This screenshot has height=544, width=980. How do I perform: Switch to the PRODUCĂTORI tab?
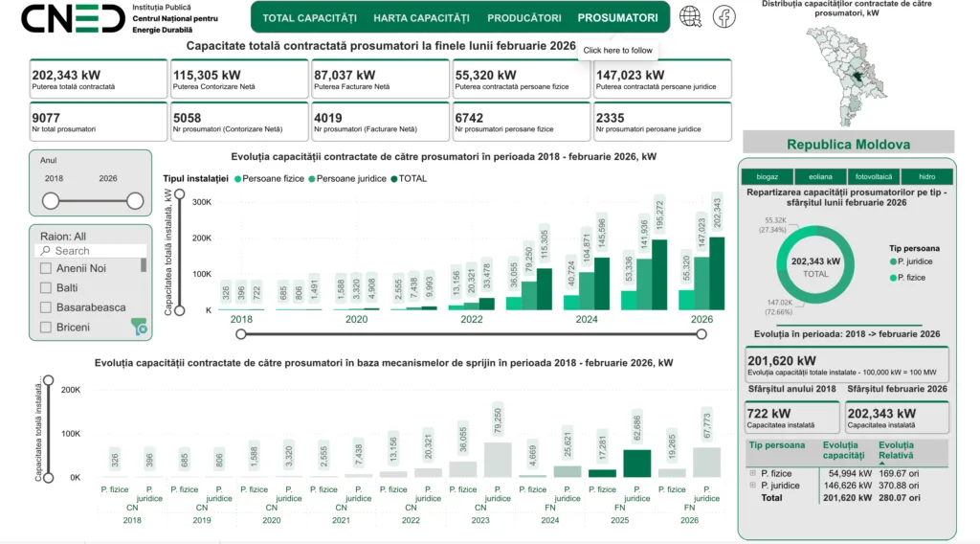(523, 18)
